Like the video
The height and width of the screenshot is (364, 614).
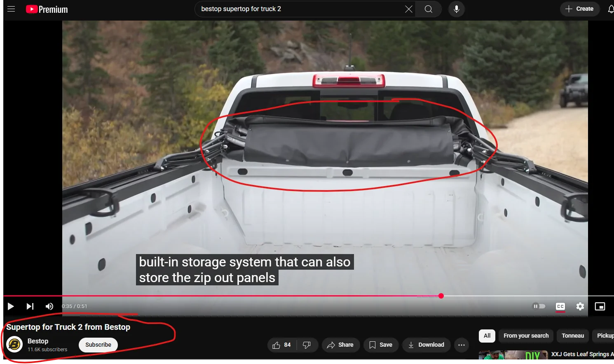[281, 345]
